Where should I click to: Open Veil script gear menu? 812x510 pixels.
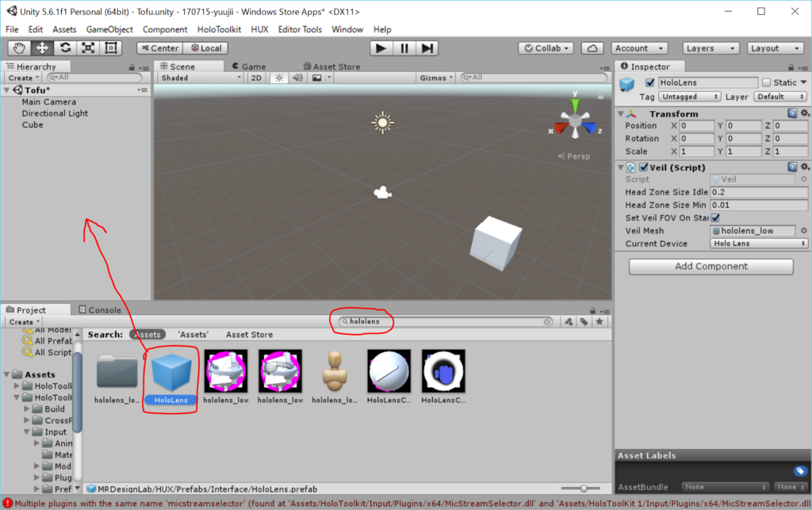(804, 167)
